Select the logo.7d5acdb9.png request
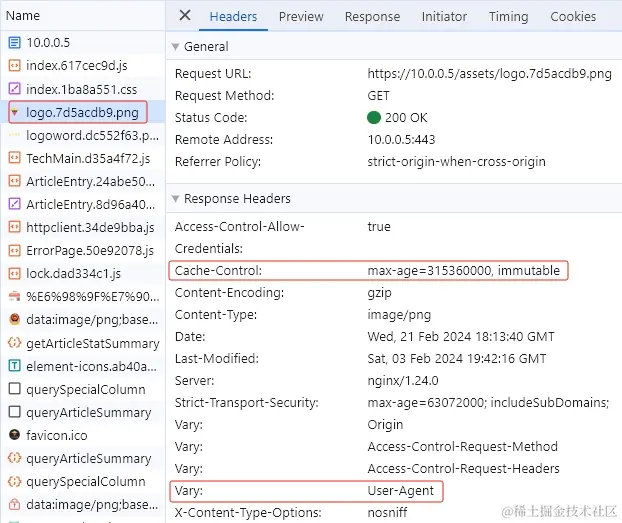Image resolution: width=622 pixels, height=523 pixels. click(x=82, y=112)
